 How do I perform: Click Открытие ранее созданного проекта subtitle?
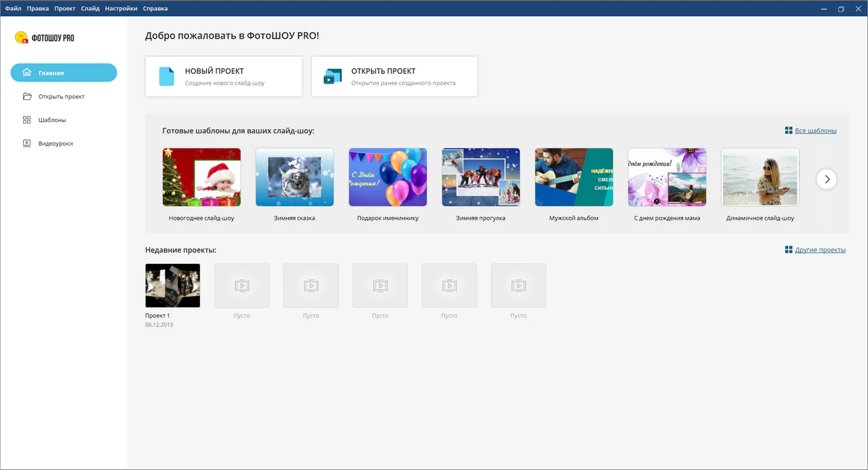(x=403, y=83)
